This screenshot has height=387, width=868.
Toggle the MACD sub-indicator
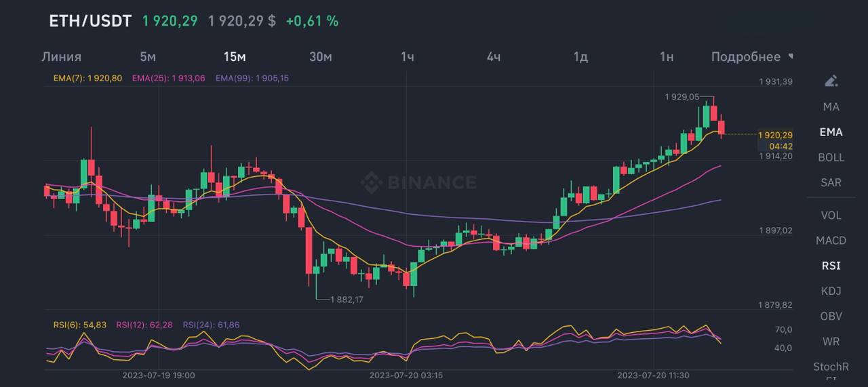click(831, 241)
